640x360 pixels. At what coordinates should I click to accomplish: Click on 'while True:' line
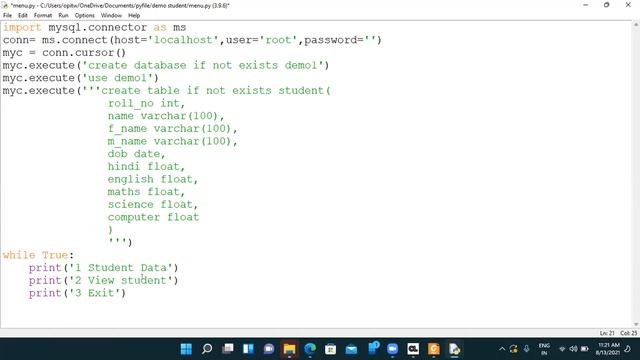click(x=38, y=255)
